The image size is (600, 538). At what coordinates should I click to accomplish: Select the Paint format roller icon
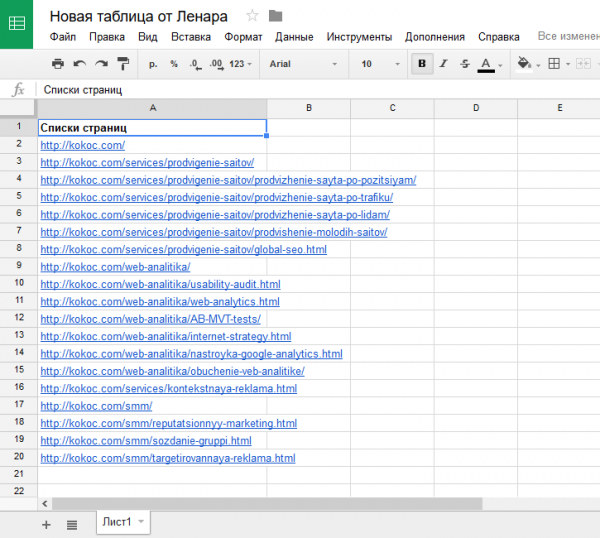[123, 64]
